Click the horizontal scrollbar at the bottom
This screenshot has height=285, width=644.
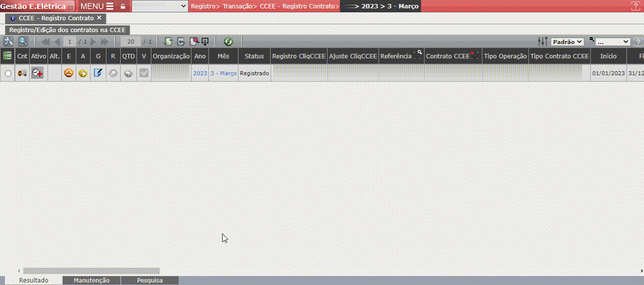(92, 271)
